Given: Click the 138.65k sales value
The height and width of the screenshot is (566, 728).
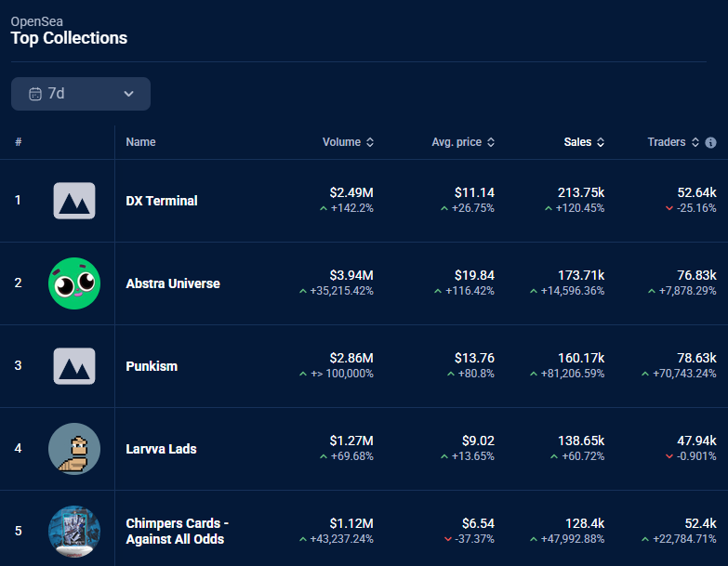Looking at the screenshot, I should (581, 441).
